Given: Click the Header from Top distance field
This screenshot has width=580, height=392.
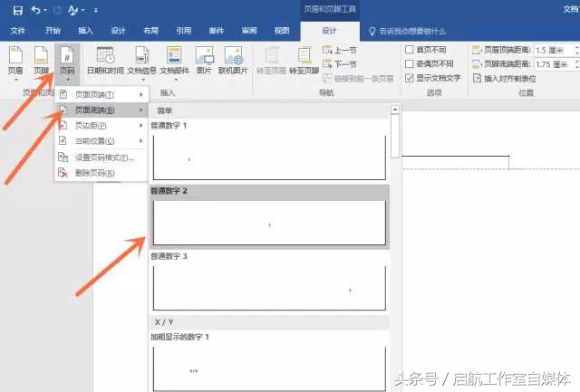Looking at the screenshot, I should (555, 50).
